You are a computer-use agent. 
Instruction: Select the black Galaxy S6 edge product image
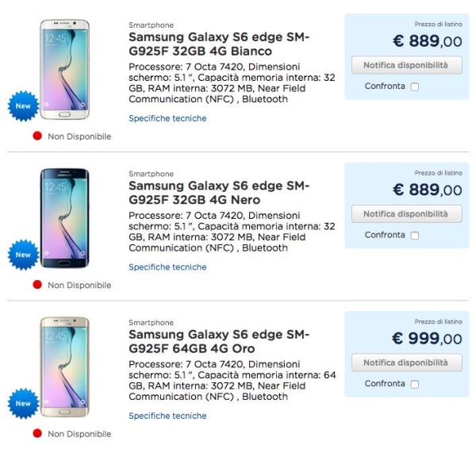click(x=65, y=218)
